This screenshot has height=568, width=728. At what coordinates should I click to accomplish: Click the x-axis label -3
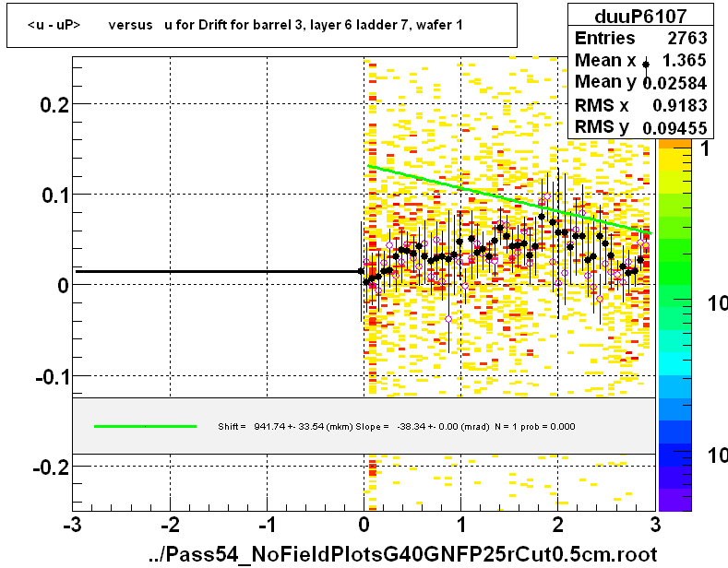(x=73, y=525)
